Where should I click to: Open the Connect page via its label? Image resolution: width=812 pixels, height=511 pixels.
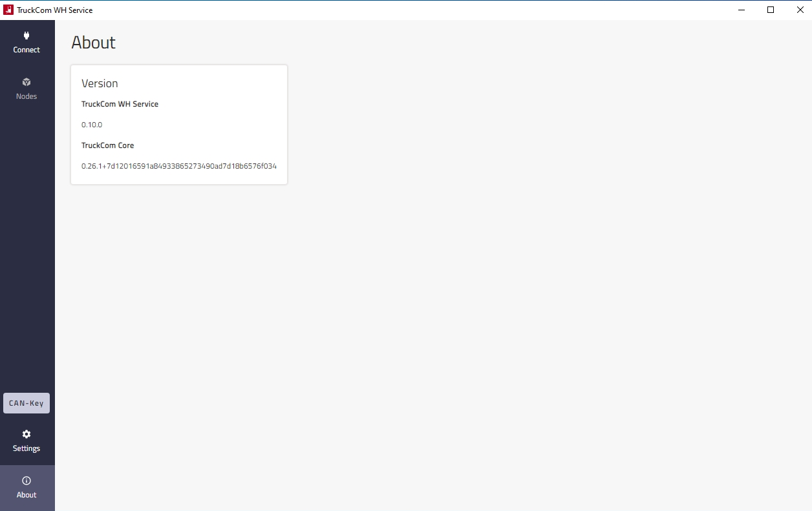tap(27, 50)
